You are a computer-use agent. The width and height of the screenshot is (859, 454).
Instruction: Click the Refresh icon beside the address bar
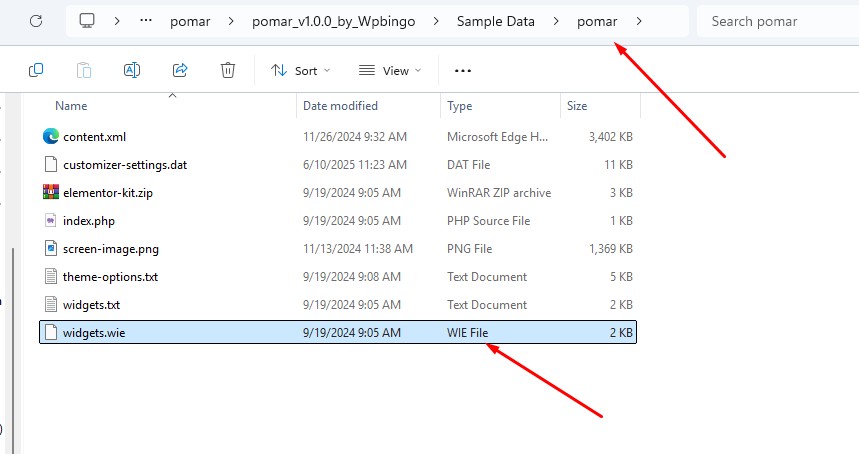pyautogui.click(x=36, y=21)
